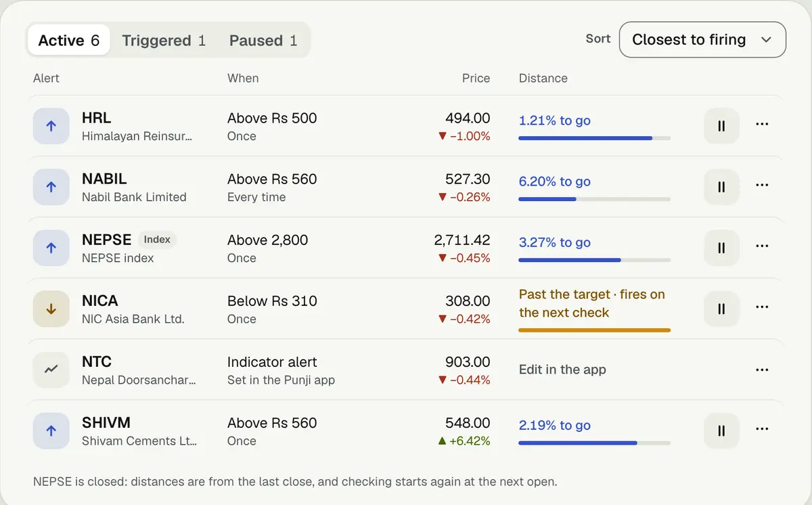This screenshot has width=812, height=505.
Task: Click the up-arrow alert icon for SHIVM
Action: [x=51, y=431]
